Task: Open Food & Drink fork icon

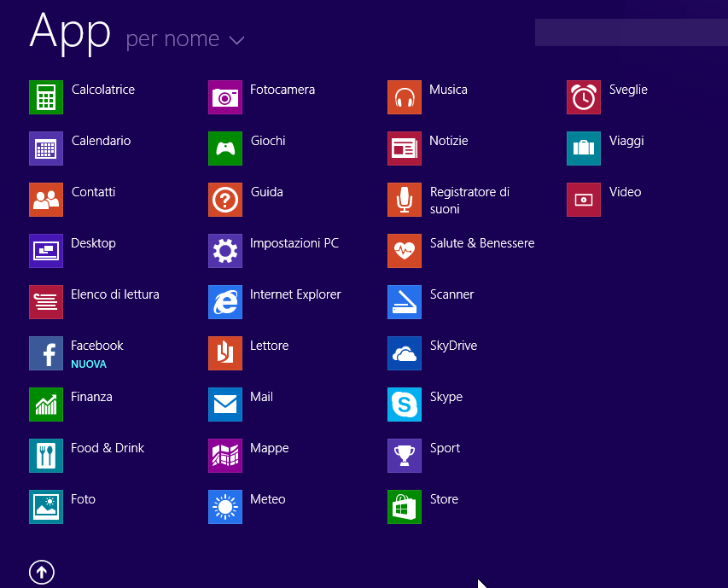Action: pyautogui.click(x=46, y=455)
